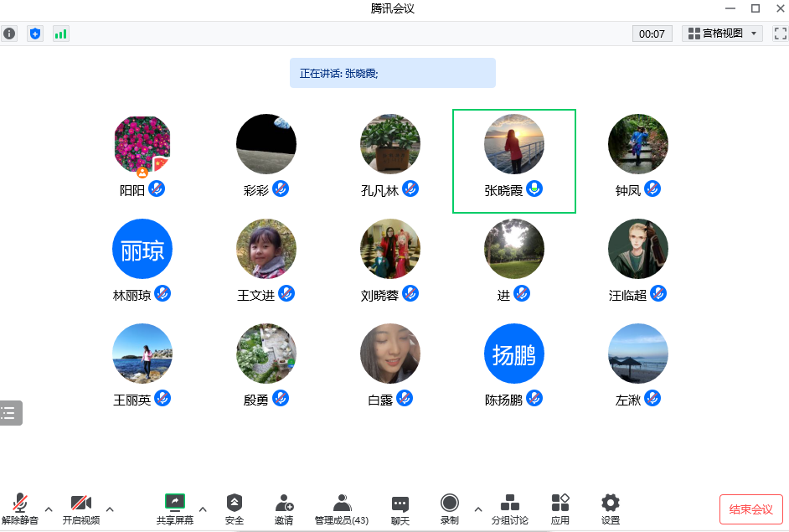Click 左湫's muted microphone icon

click(x=652, y=398)
